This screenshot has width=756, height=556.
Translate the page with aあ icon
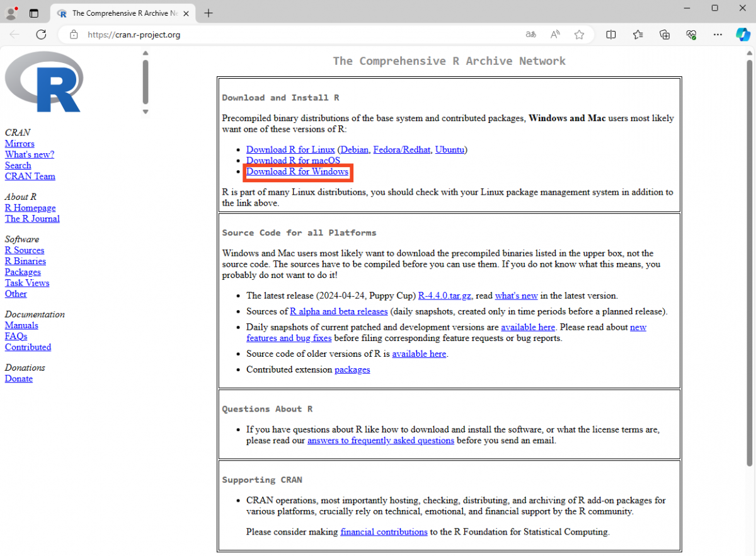(x=530, y=34)
